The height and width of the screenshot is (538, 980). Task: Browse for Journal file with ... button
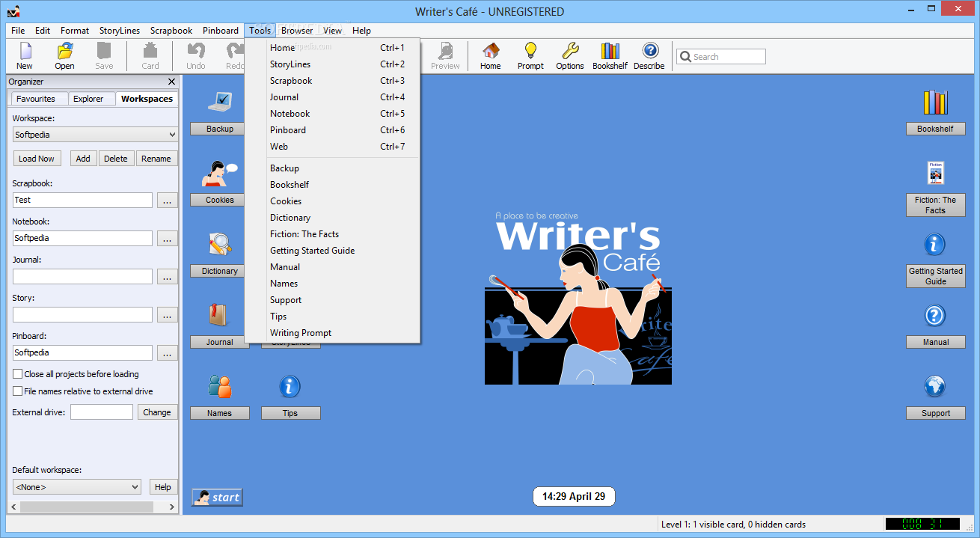tap(167, 277)
